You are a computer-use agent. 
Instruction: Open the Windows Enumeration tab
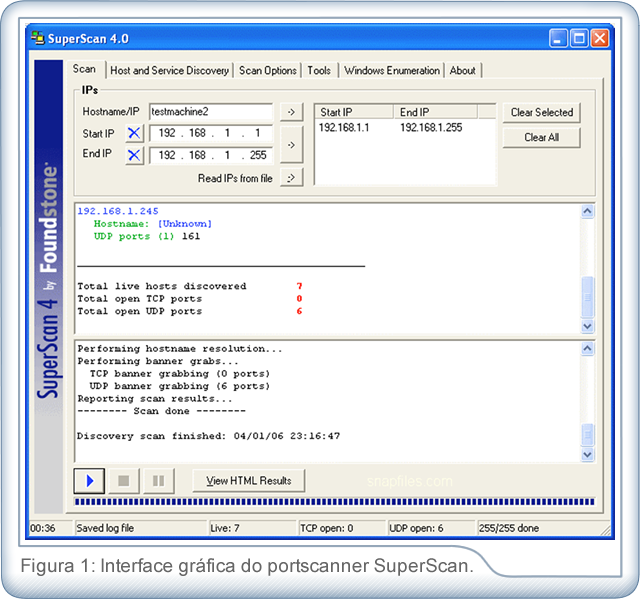click(392, 71)
